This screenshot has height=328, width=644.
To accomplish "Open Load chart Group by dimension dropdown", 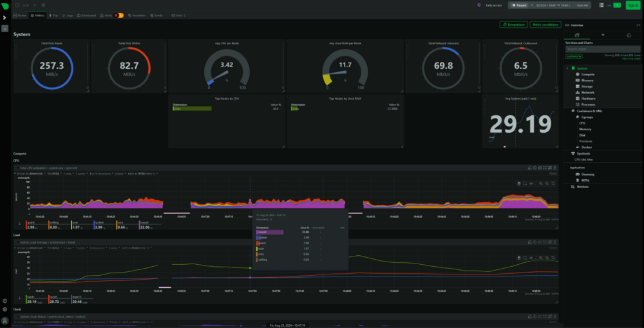I will click(30, 248).
